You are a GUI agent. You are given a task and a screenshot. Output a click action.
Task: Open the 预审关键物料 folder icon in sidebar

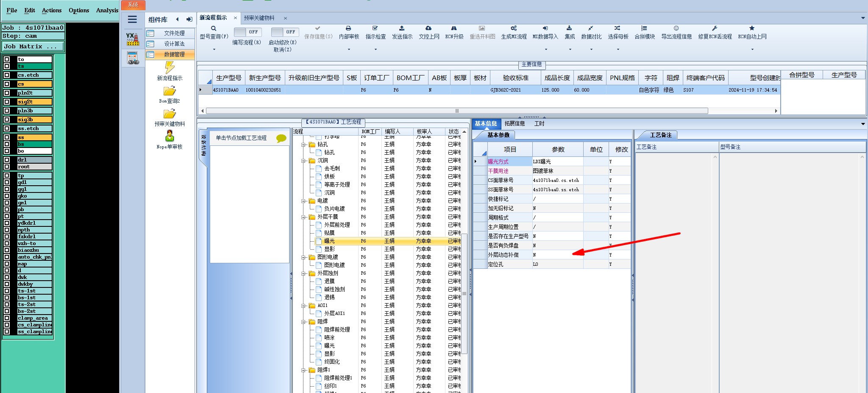point(170,114)
